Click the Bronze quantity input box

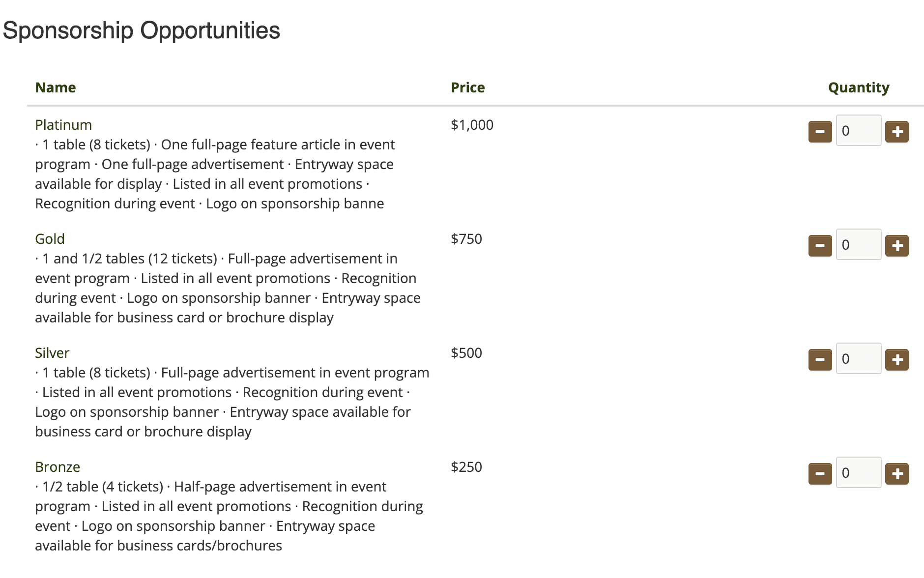(x=858, y=473)
